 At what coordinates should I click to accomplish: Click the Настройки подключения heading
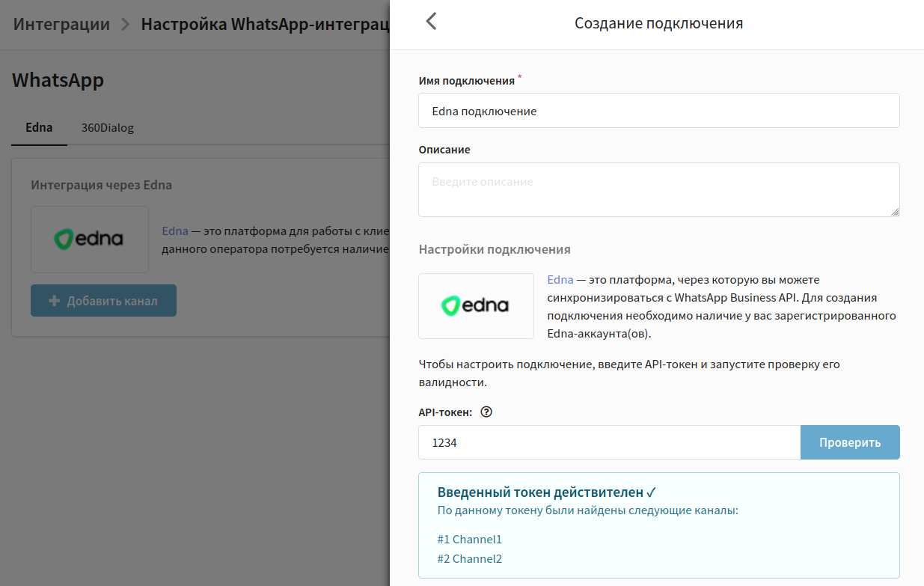495,249
